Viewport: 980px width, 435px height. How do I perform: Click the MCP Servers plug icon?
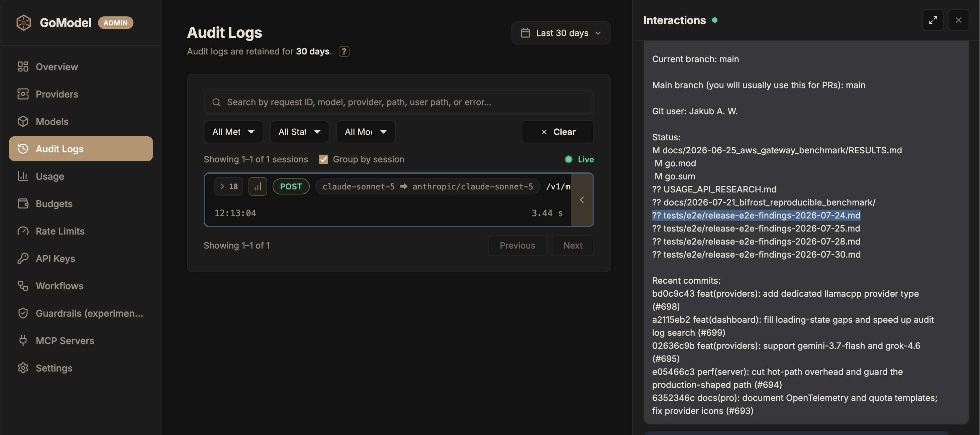coord(23,340)
